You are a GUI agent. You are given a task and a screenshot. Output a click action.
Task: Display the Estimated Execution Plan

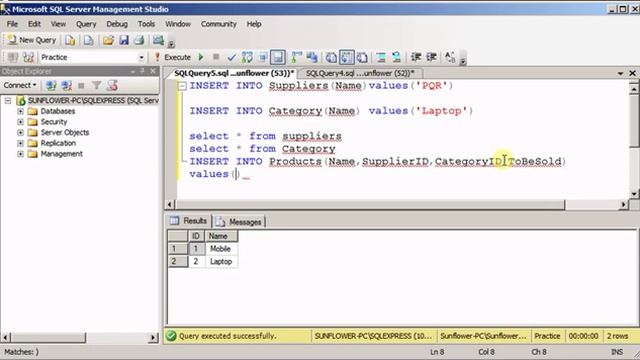pyautogui.click(x=247, y=58)
